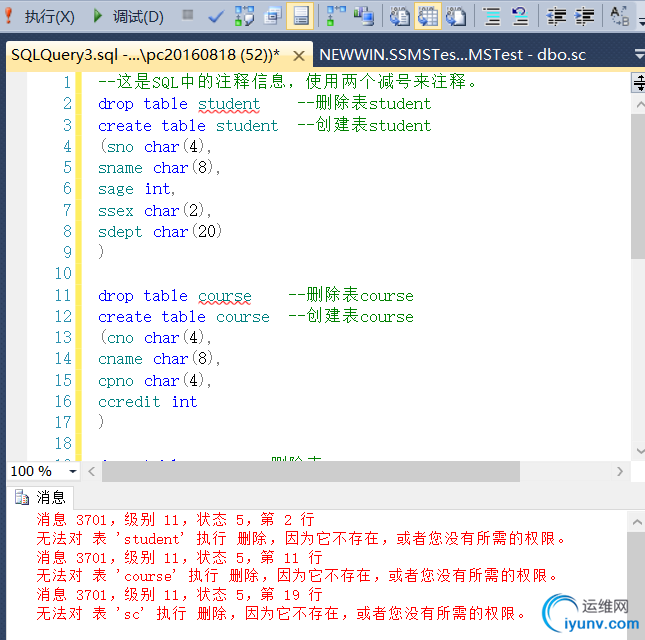Image resolution: width=645 pixels, height=640 pixels.
Task: Click the Decrease Indent icon
Action: click(556, 16)
